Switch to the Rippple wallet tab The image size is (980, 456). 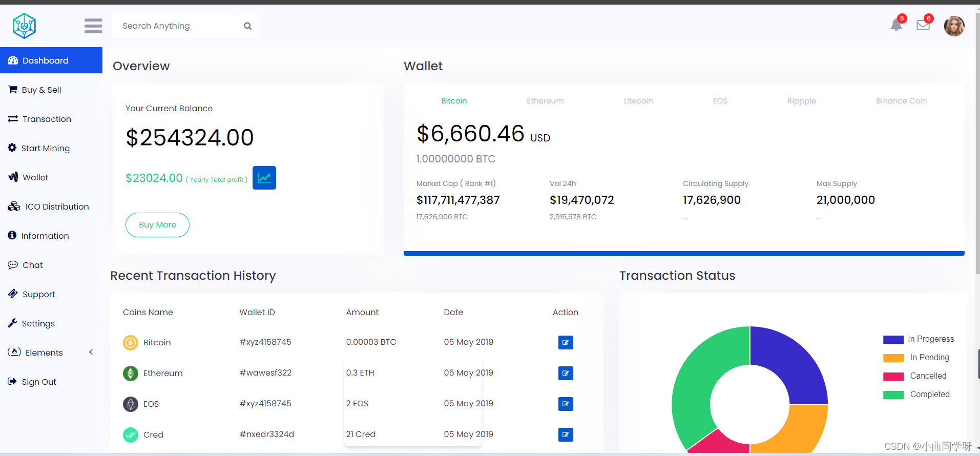click(x=802, y=101)
